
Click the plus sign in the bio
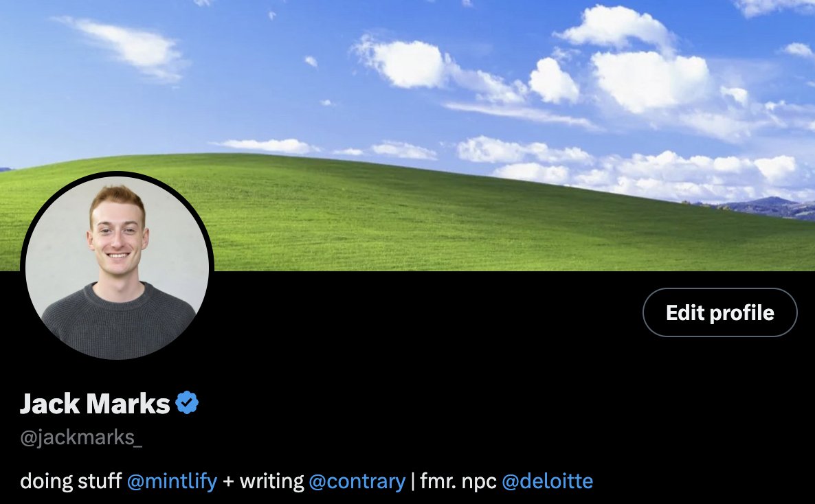click(228, 481)
